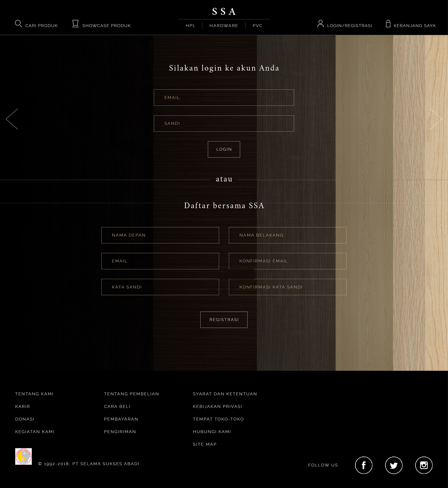Viewport: 448px width, 488px height.
Task: Open the PVC menu
Action: [257, 26]
